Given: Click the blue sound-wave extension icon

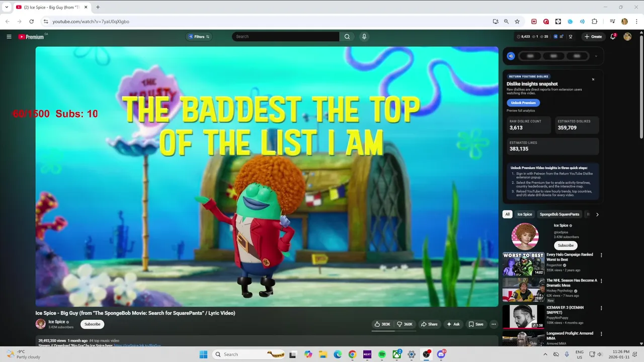Looking at the screenshot, I should [582, 22].
